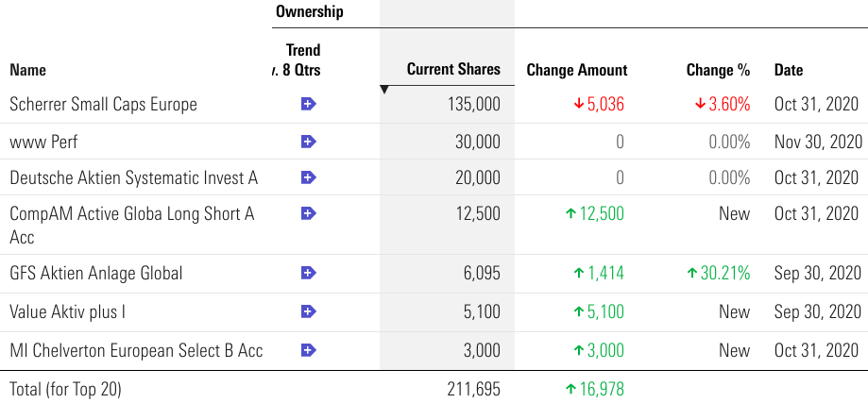
Task: Sort table by Date column header
Action: coord(789,70)
